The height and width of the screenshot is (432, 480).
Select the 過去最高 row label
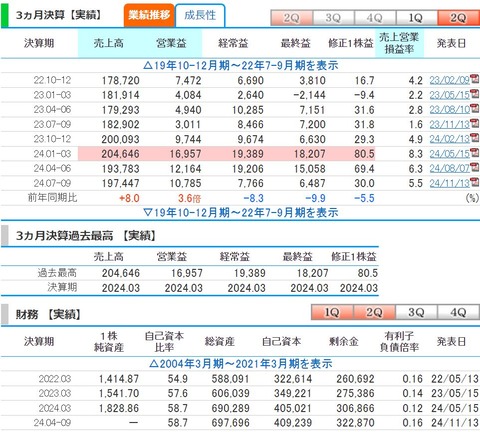pos(57,273)
